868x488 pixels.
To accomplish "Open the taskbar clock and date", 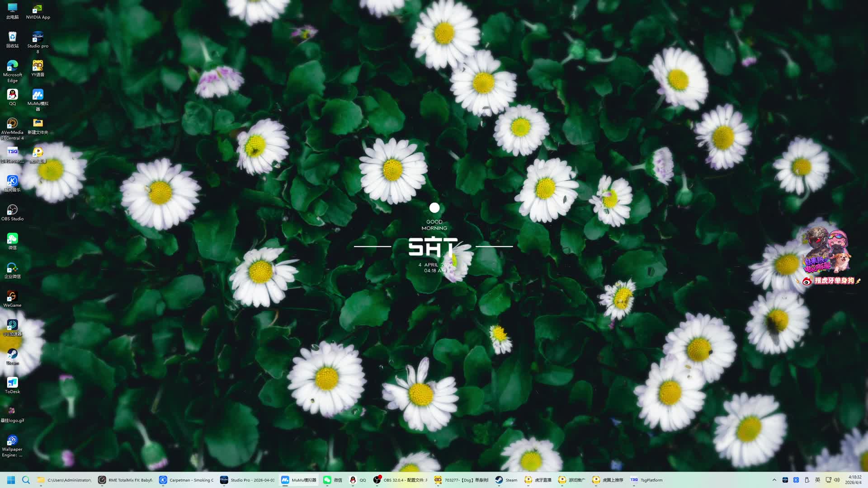I will pos(854,480).
